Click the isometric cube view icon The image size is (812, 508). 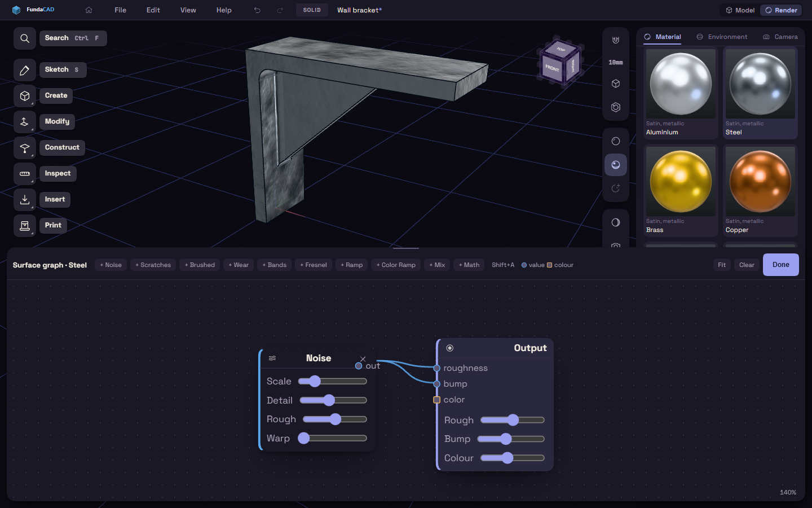(x=616, y=84)
